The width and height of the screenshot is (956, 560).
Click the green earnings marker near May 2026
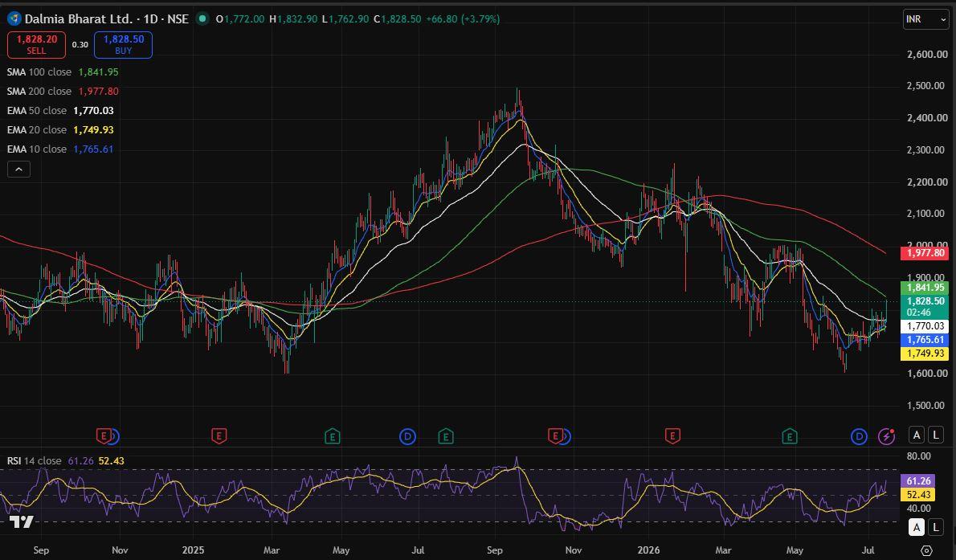coord(790,436)
